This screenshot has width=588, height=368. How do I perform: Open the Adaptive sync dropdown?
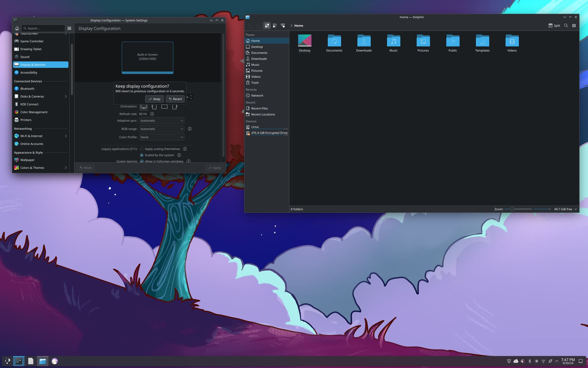tap(162, 121)
